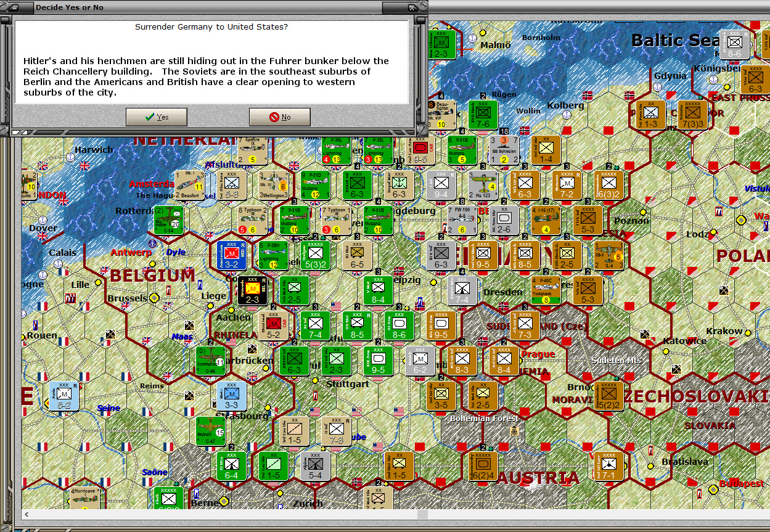Select the P-51D Mustang air unit

point(316,186)
